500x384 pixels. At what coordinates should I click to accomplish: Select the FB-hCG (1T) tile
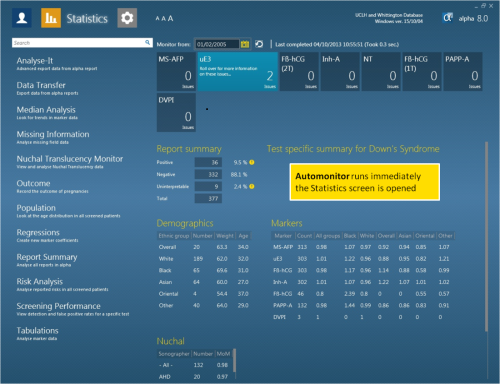click(422, 72)
